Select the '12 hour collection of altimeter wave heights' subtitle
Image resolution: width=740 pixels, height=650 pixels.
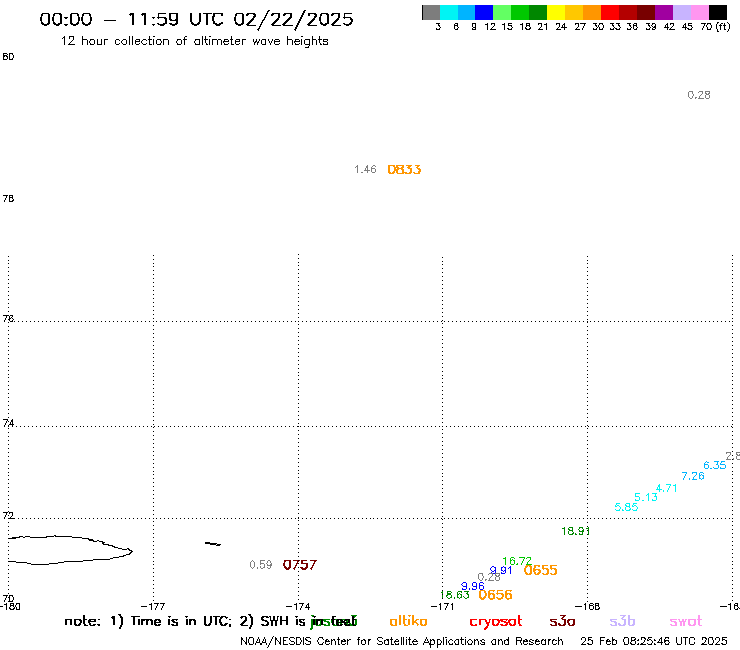coord(194,41)
